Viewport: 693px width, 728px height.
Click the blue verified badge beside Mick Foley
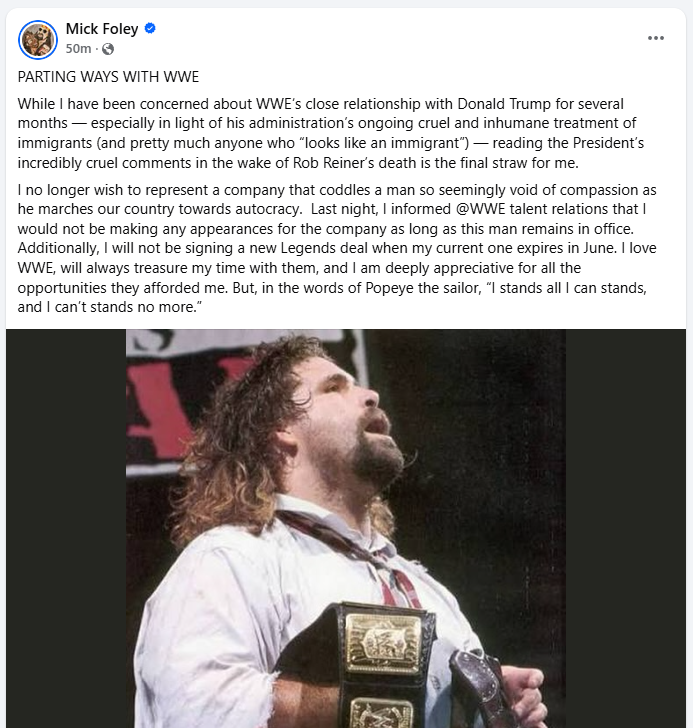tap(150, 28)
